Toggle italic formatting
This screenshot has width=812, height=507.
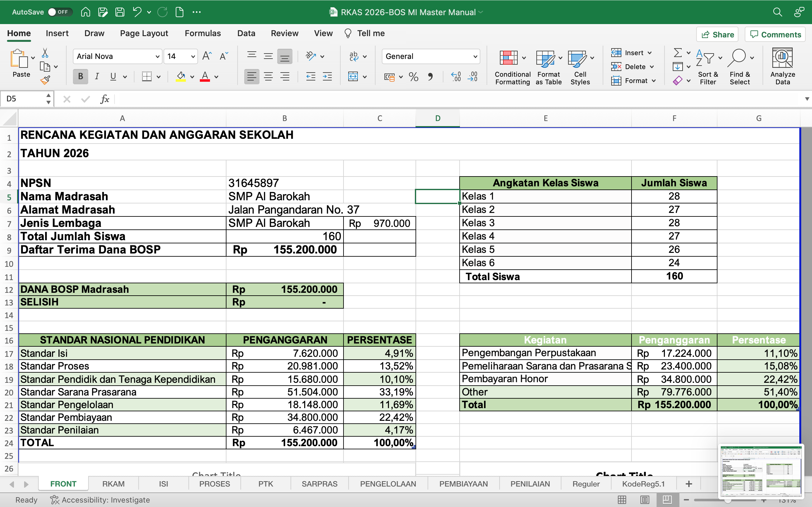pos(97,76)
